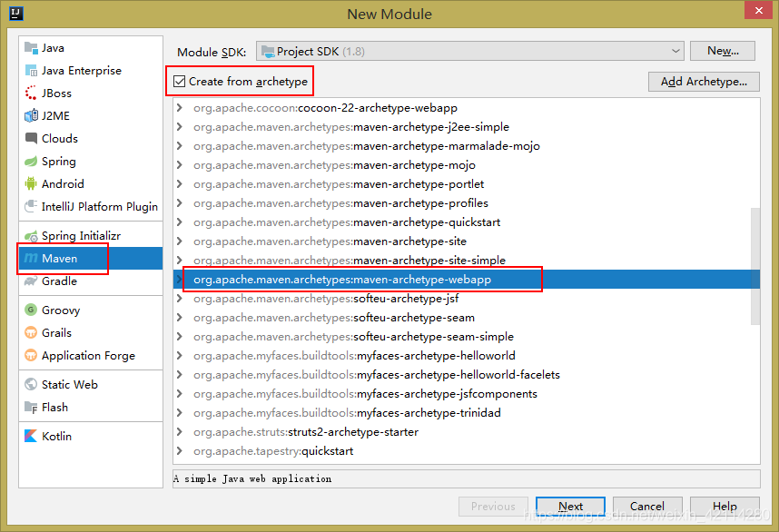The height and width of the screenshot is (532, 779).
Task: Click New SDK button
Action: tap(723, 51)
